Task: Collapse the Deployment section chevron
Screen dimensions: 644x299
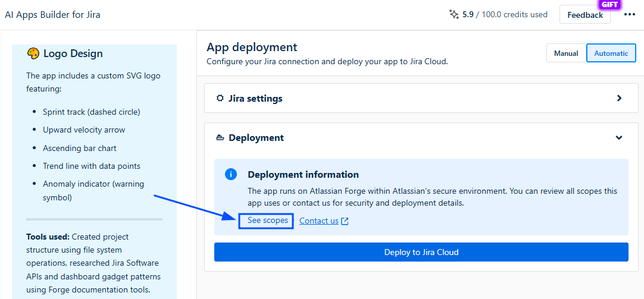Action: [619, 138]
